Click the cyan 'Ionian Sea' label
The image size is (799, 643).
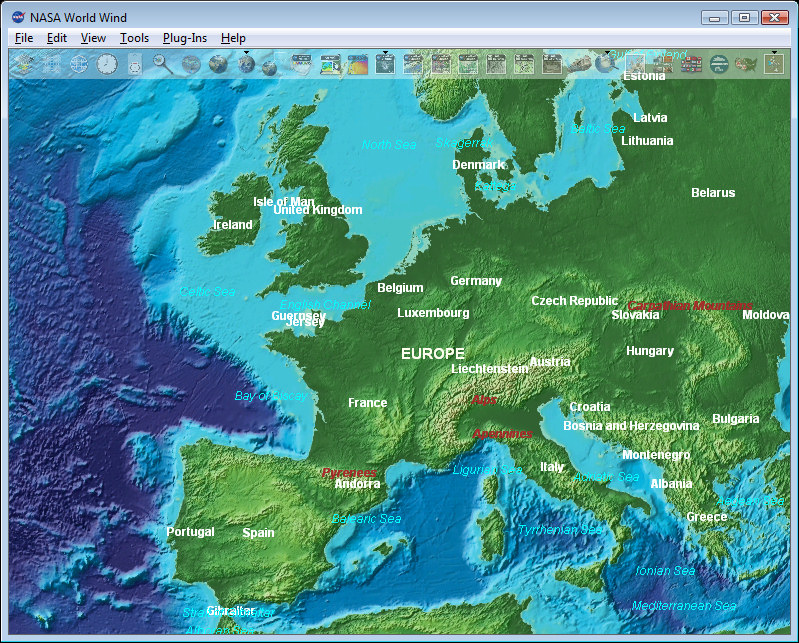665,571
